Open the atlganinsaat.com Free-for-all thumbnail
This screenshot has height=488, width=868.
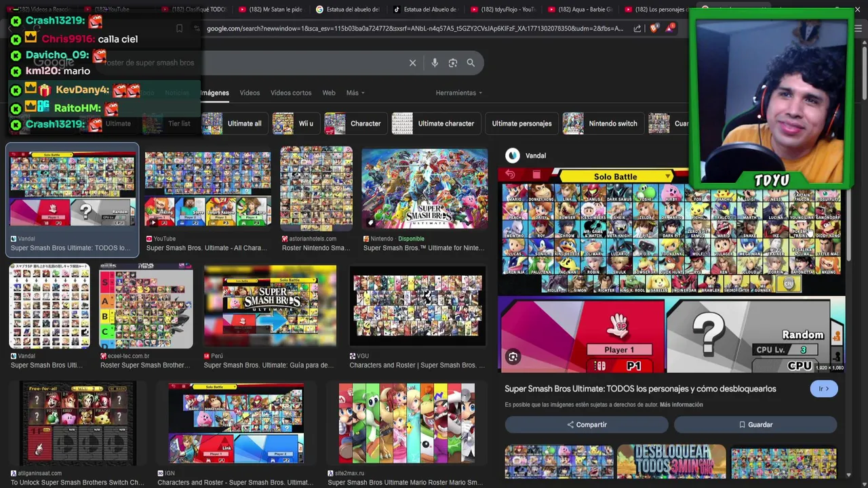78,424
